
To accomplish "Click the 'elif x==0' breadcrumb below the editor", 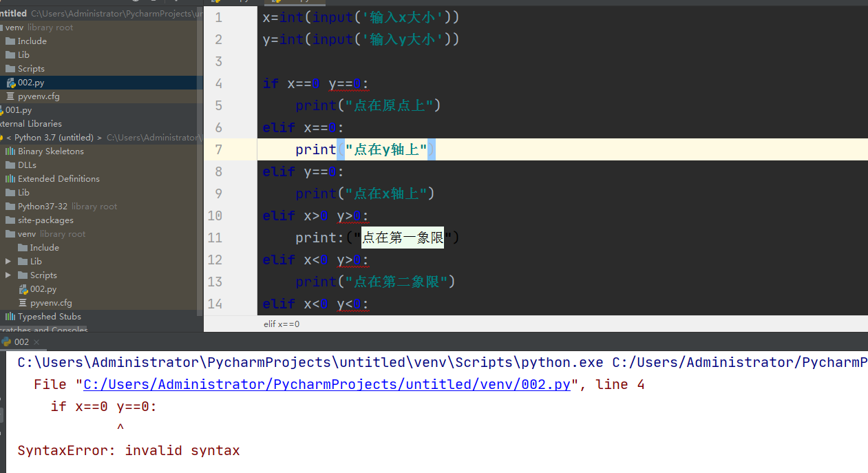I will 282,324.
